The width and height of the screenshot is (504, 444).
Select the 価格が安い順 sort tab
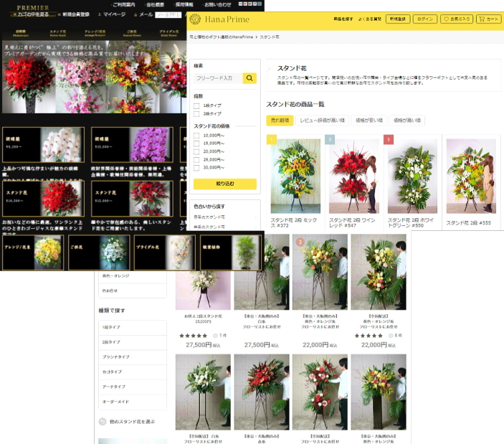coord(369,121)
